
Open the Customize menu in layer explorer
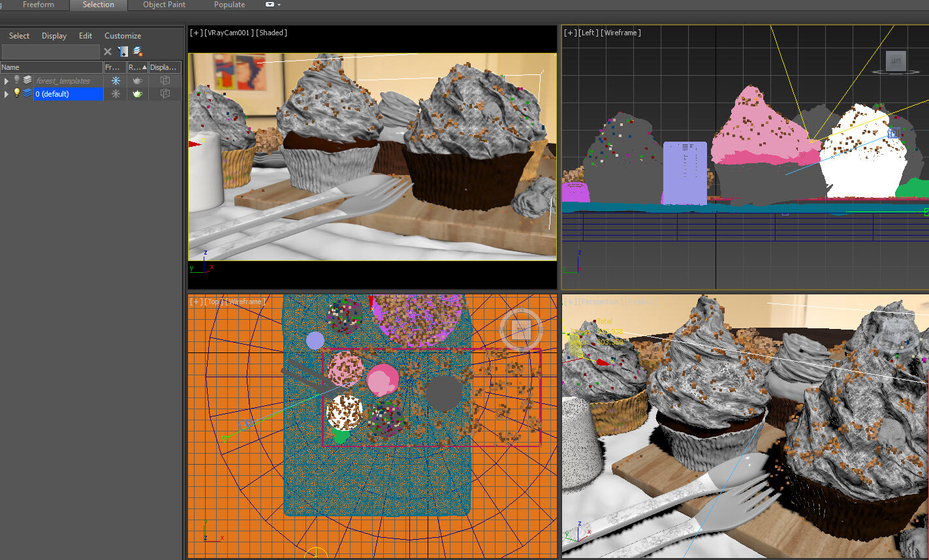coord(123,36)
